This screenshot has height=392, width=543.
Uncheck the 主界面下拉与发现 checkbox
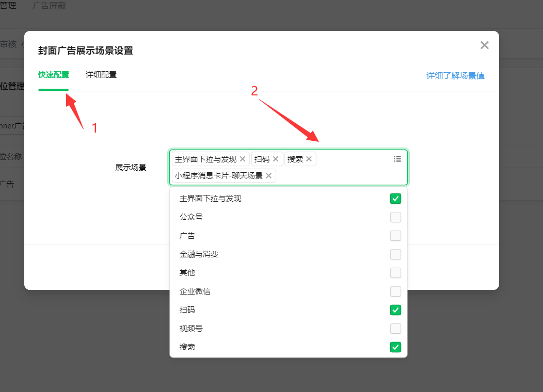pos(395,199)
